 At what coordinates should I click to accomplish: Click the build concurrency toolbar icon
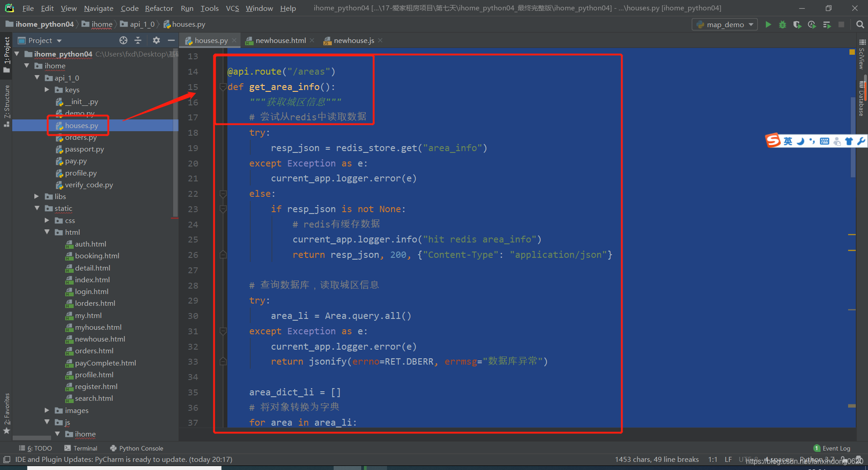(826, 24)
